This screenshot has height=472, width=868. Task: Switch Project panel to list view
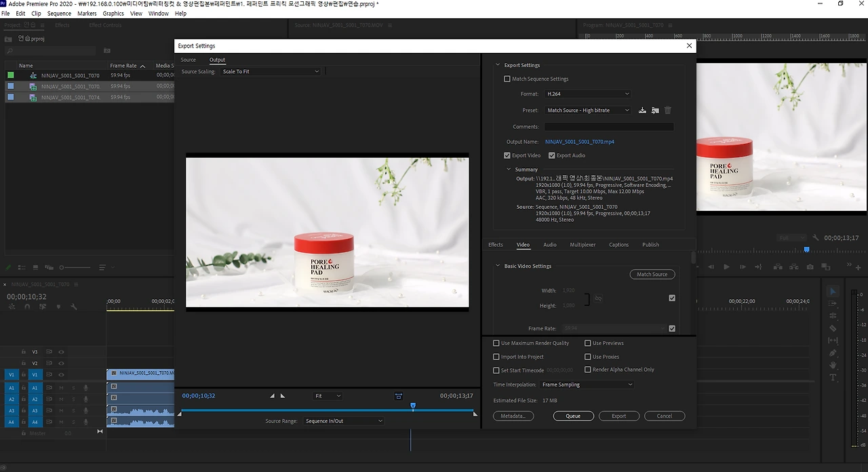22,267
